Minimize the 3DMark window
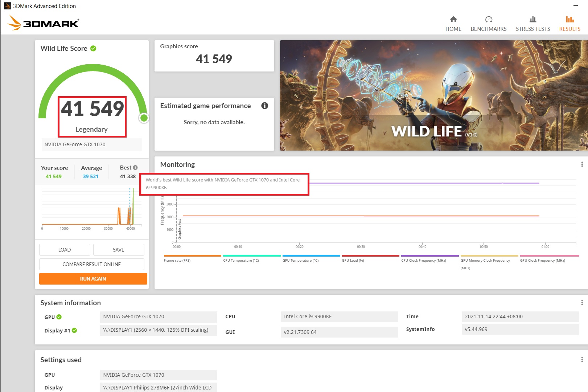Screen dimensions: 588x392 575,6
